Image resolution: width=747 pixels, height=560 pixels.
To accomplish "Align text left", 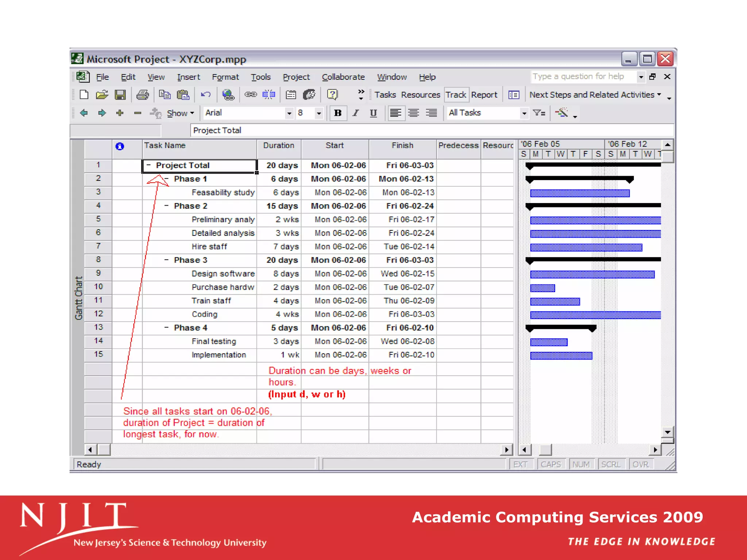I will tap(396, 113).
